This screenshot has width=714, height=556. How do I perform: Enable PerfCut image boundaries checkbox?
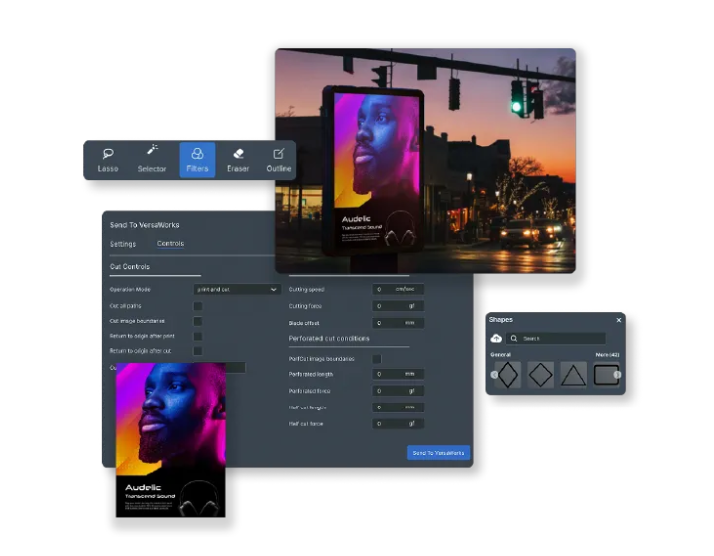377,359
